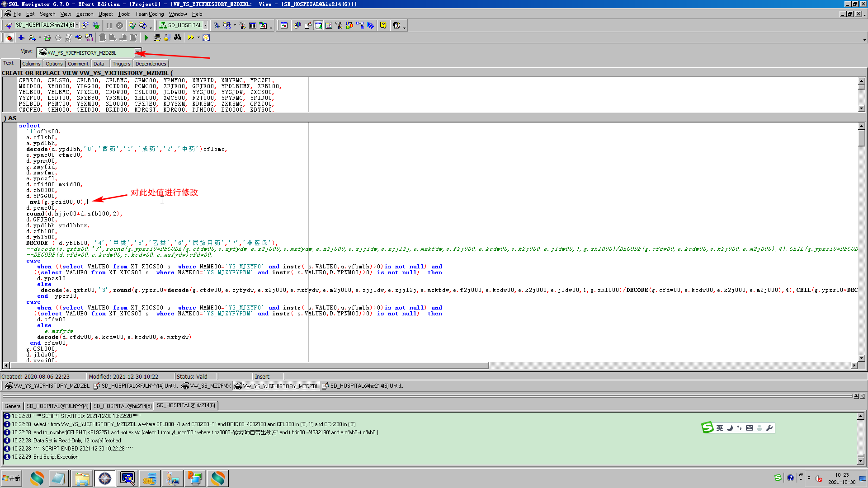
Task: Click the lightbulb hint toolbar icon
Action: tap(206, 38)
